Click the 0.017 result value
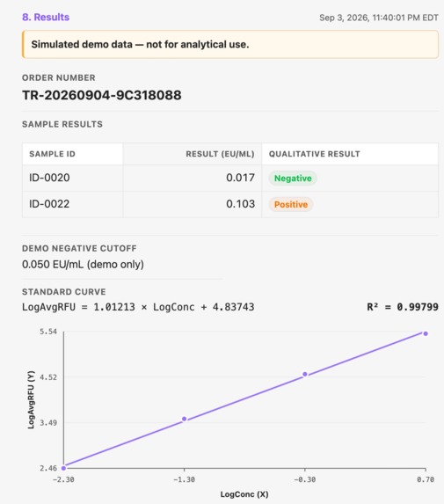Screen dimensions: 444x504 tap(240, 178)
